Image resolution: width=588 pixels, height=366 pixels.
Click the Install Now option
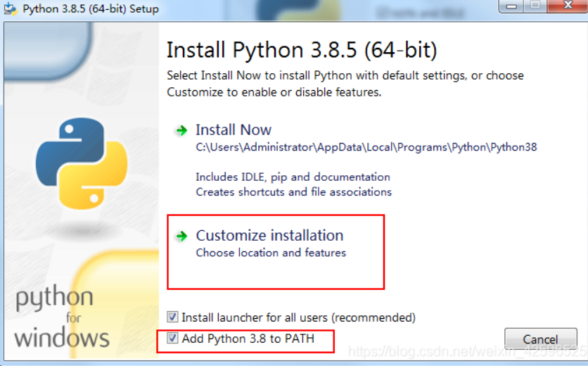click(234, 130)
